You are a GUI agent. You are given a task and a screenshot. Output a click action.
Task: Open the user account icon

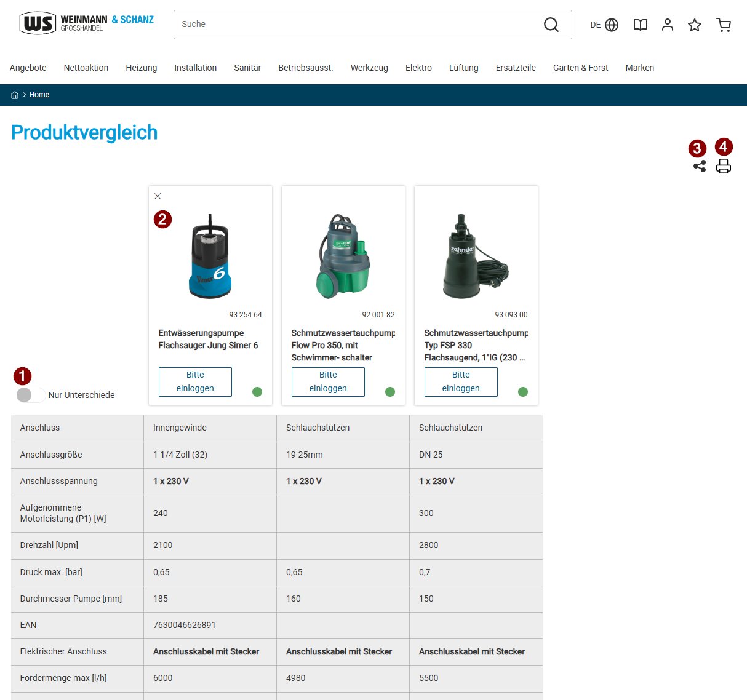668,25
